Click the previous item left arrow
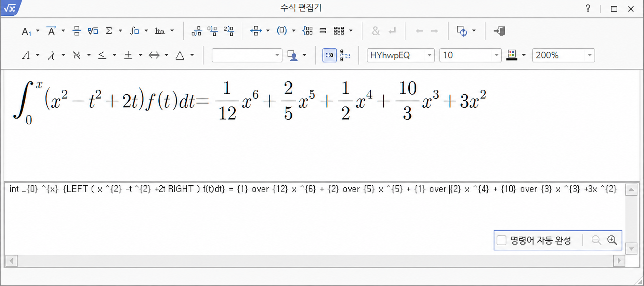This screenshot has width=644, height=286. coord(419,31)
